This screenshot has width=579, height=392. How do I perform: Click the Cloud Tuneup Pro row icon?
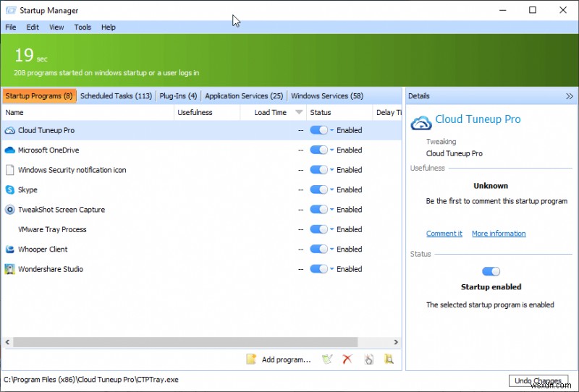[x=10, y=130]
